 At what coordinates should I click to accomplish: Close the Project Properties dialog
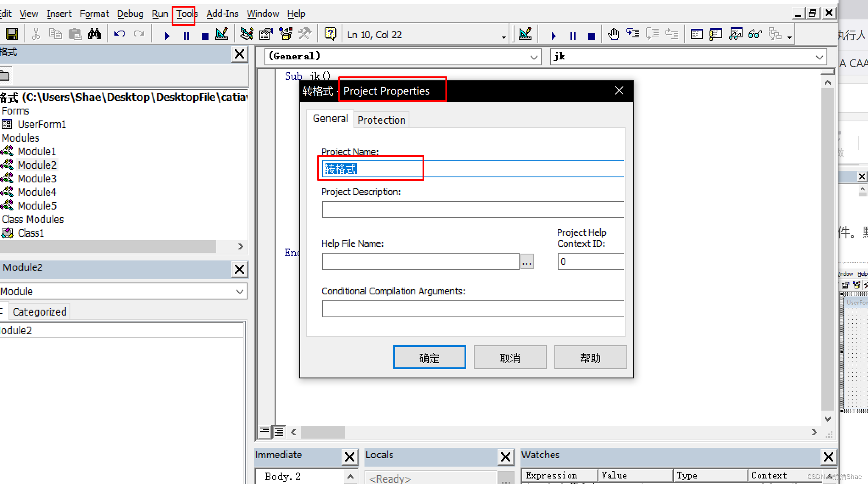[x=619, y=90]
